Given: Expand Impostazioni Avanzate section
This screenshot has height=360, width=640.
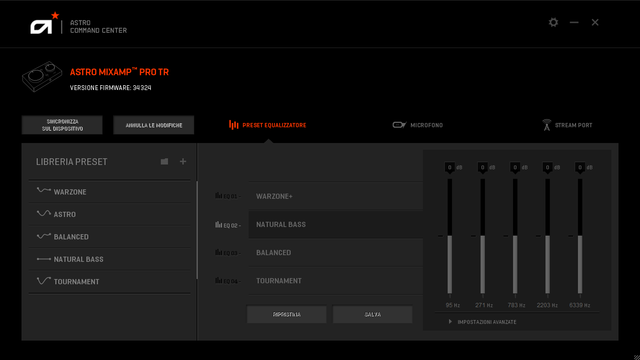Looking at the screenshot, I should 482,322.
